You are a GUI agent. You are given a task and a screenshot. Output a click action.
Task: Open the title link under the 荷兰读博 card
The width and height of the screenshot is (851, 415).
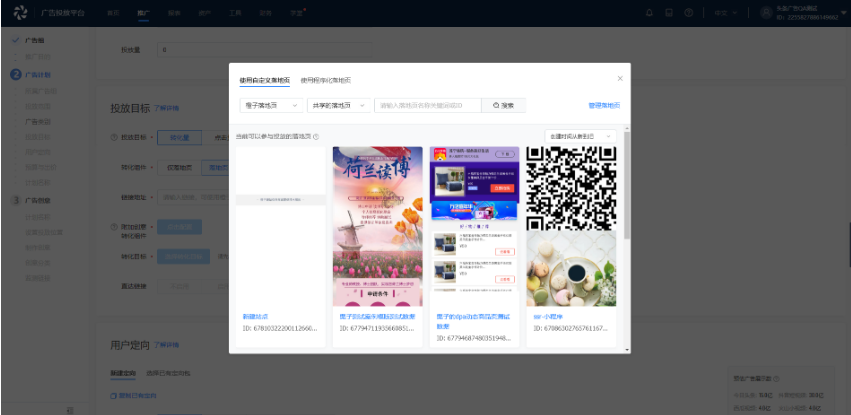[x=377, y=316]
